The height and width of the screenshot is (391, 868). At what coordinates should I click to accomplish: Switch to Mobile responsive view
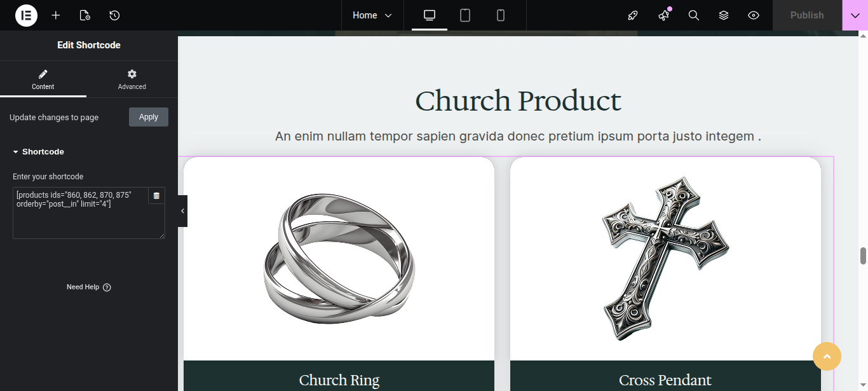[x=501, y=15]
